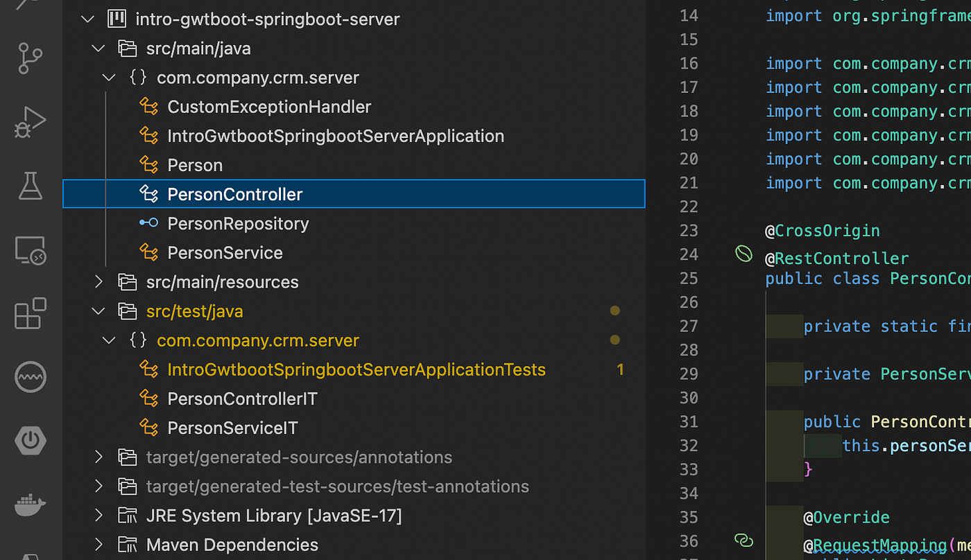Select IntroGwtbootSpringbootServerApplicationTests file
Image resolution: width=971 pixels, height=560 pixels.
(x=356, y=369)
